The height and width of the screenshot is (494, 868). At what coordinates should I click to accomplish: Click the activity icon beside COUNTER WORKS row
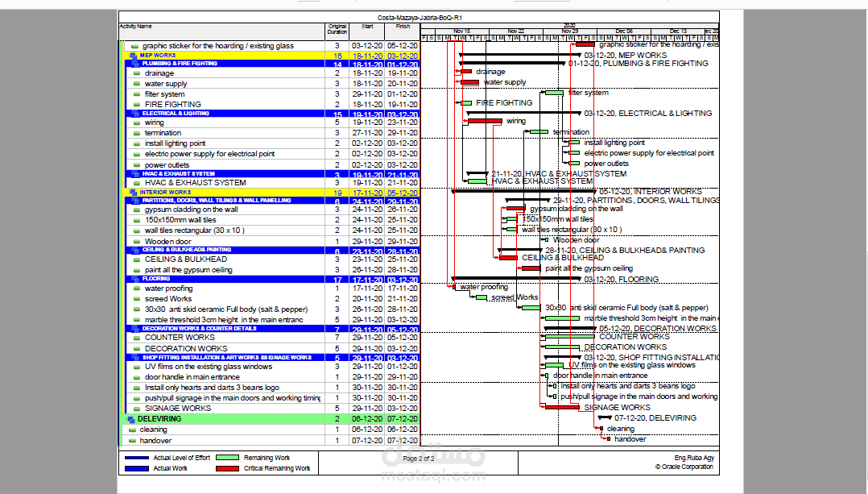click(137, 338)
